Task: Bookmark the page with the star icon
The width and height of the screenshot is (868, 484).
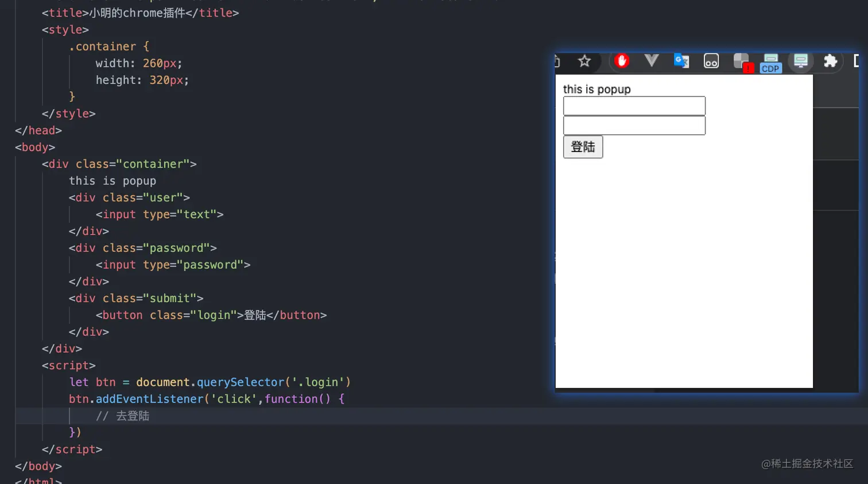Action: [584, 61]
